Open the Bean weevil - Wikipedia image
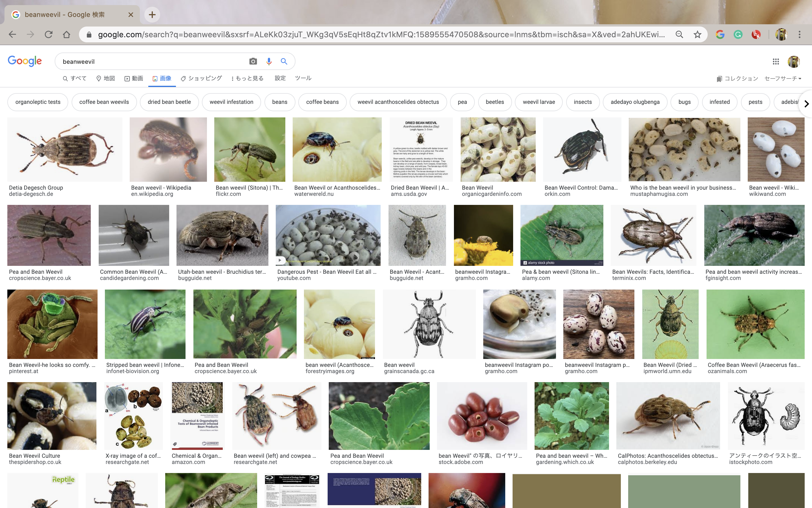 tap(168, 150)
